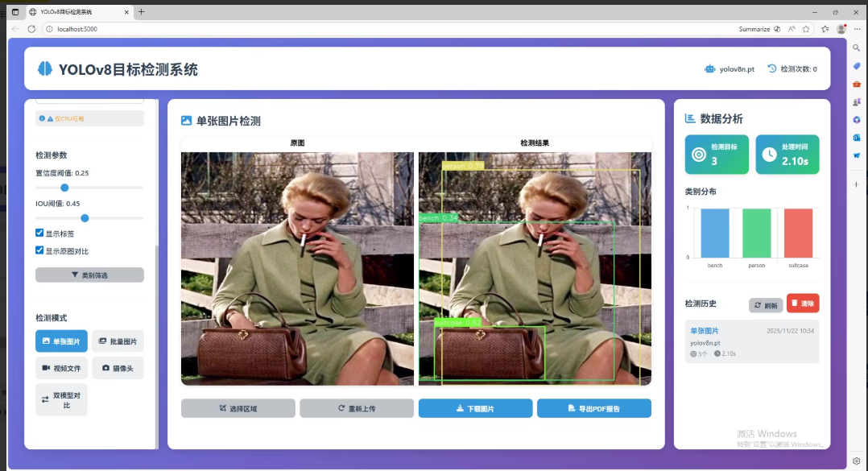This screenshot has height=471, width=868.
Task: Click the collections icon in browser toolbar
Action: (825, 29)
